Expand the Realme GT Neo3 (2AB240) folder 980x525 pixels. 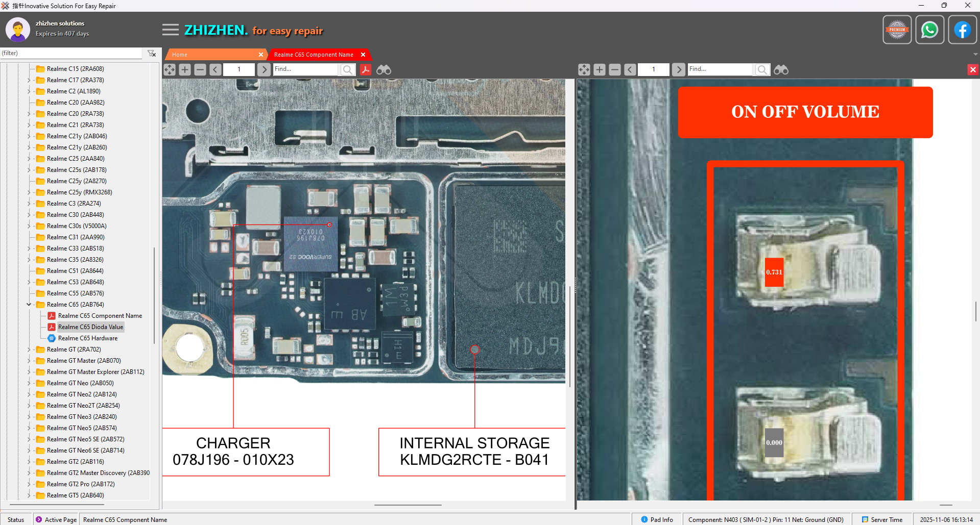pyautogui.click(x=29, y=417)
